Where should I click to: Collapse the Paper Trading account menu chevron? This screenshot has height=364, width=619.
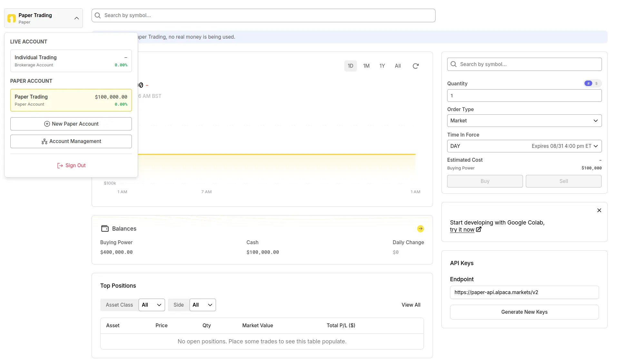(x=76, y=18)
